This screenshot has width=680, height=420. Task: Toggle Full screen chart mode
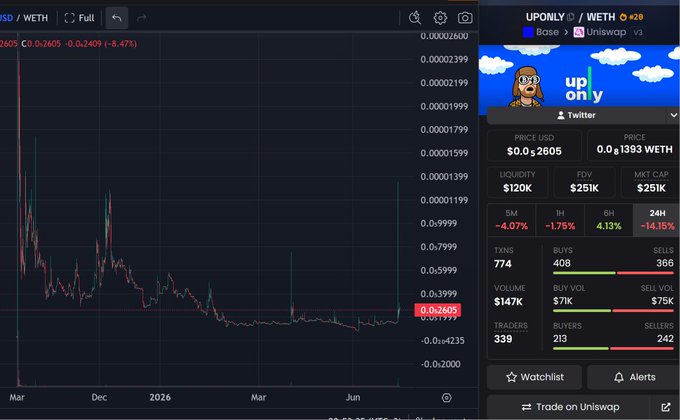click(79, 18)
